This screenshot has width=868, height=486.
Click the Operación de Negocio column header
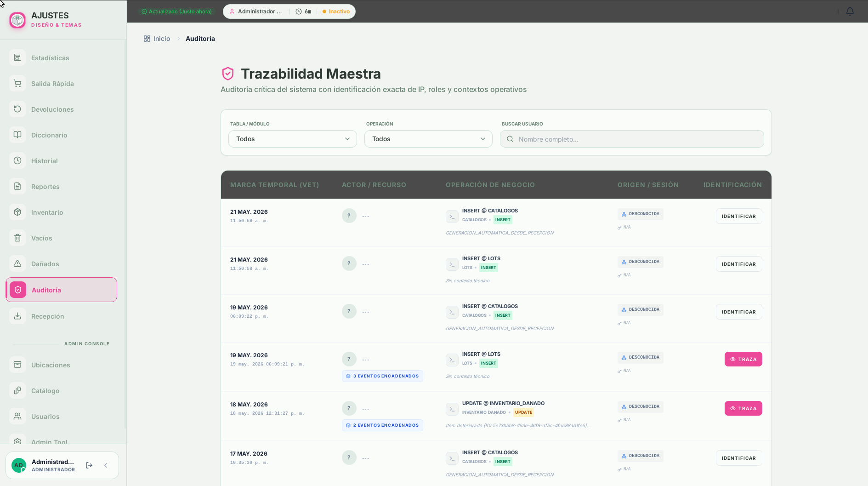(x=490, y=185)
